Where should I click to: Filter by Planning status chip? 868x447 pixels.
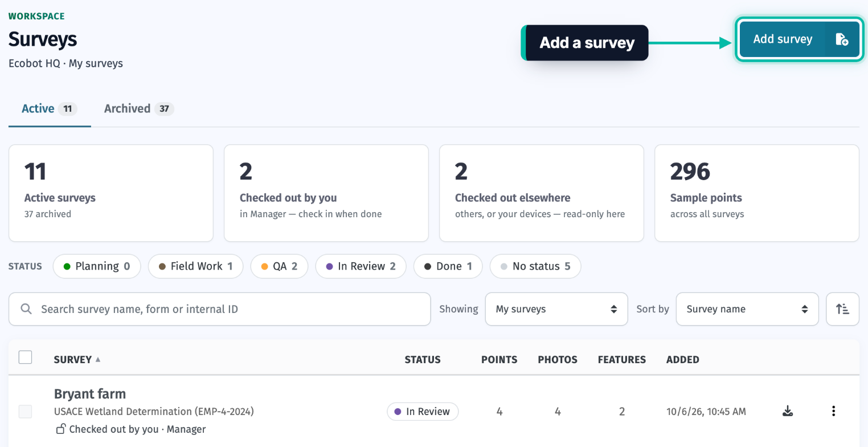point(97,266)
